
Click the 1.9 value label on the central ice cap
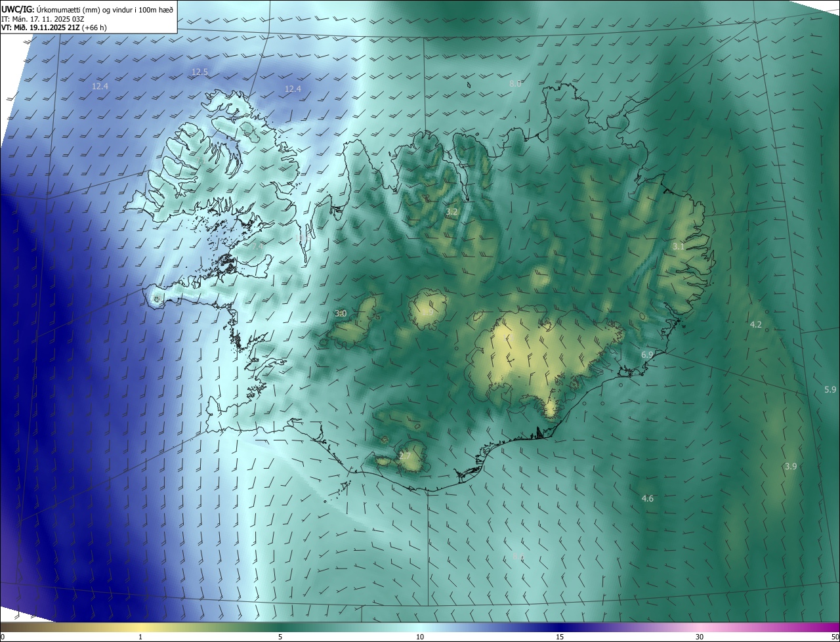click(x=427, y=312)
